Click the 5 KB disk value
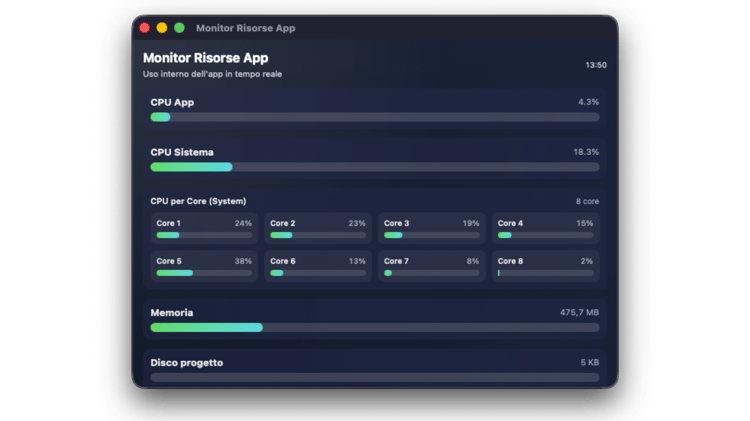 tap(590, 362)
